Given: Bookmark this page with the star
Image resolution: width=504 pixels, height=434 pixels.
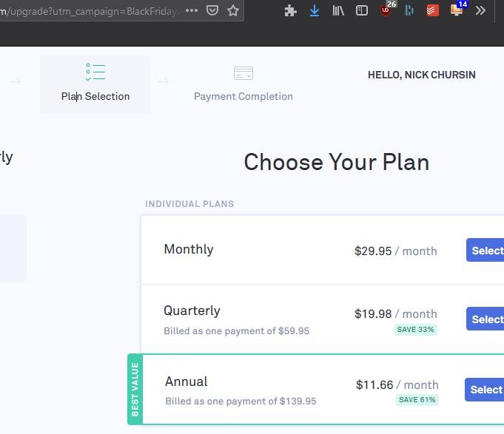Looking at the screenshot, I should 233,10.
